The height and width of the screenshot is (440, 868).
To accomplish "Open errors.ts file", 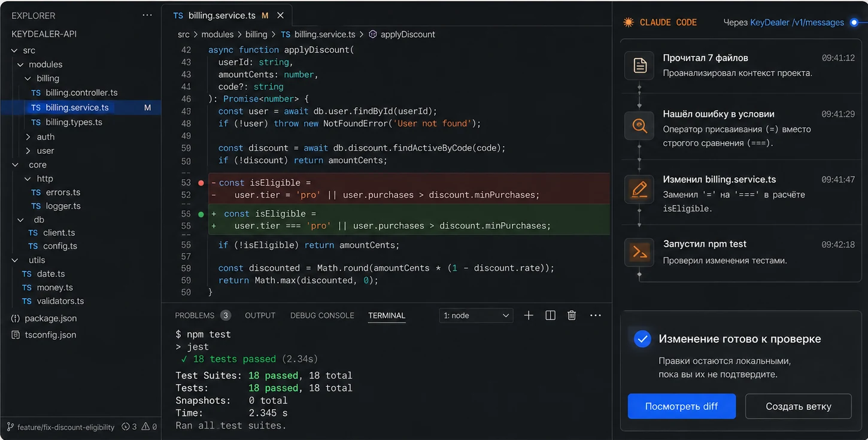I will click(63, 192).
